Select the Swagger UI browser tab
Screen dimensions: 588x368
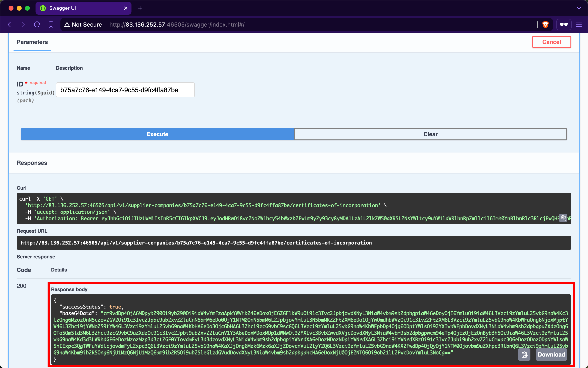(x=84, y=8)
